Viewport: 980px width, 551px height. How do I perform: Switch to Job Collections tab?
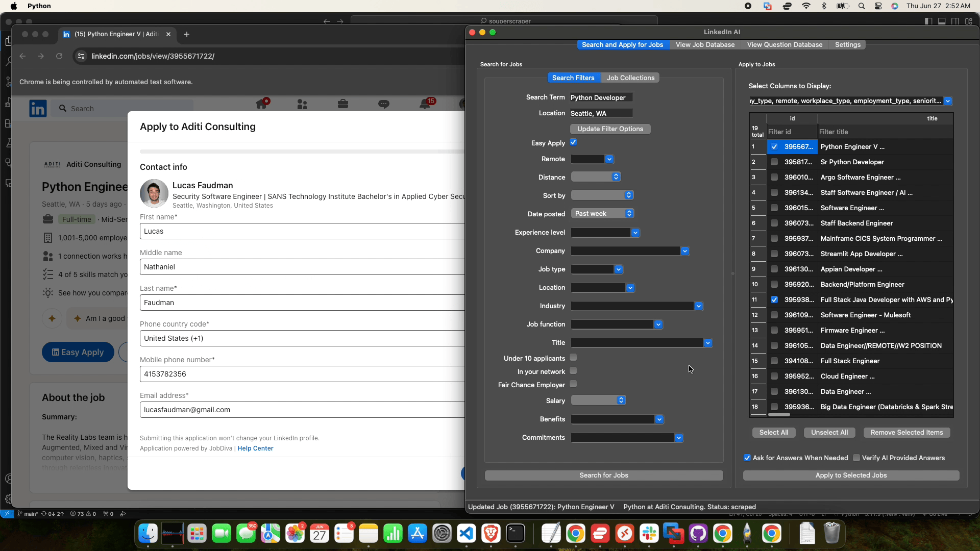tap(630, 78)
